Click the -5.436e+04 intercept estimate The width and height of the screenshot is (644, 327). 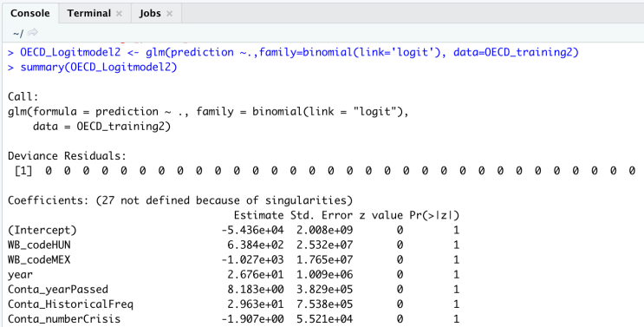coord(252,230)
